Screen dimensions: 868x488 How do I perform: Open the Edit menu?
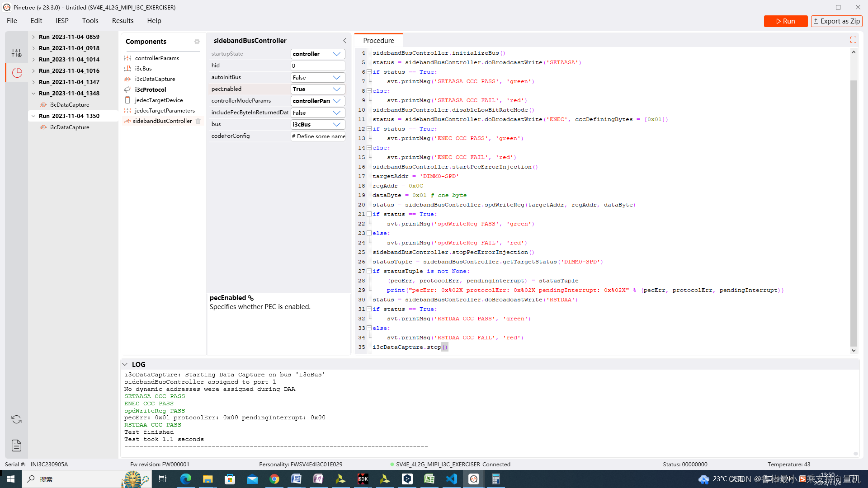36,21
